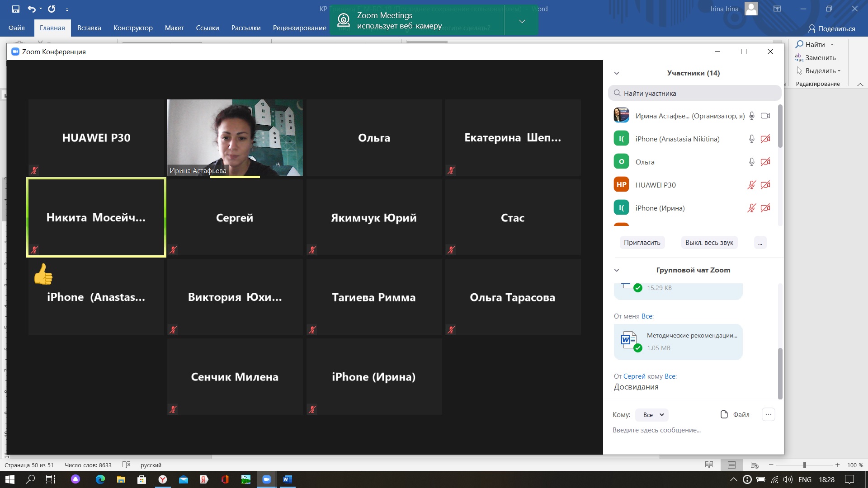Click Сергей sender link in chat

[x=634, y=376]
